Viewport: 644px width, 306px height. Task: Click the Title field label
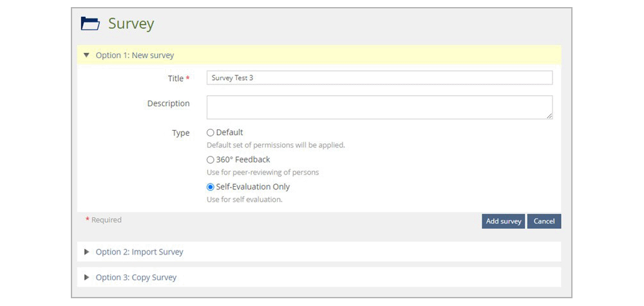(x=175, y=79)
